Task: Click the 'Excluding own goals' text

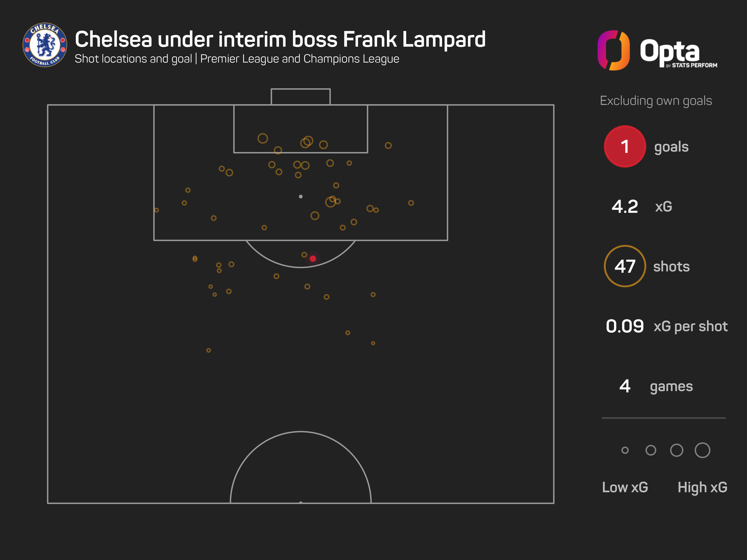Action: pos(656,101)
